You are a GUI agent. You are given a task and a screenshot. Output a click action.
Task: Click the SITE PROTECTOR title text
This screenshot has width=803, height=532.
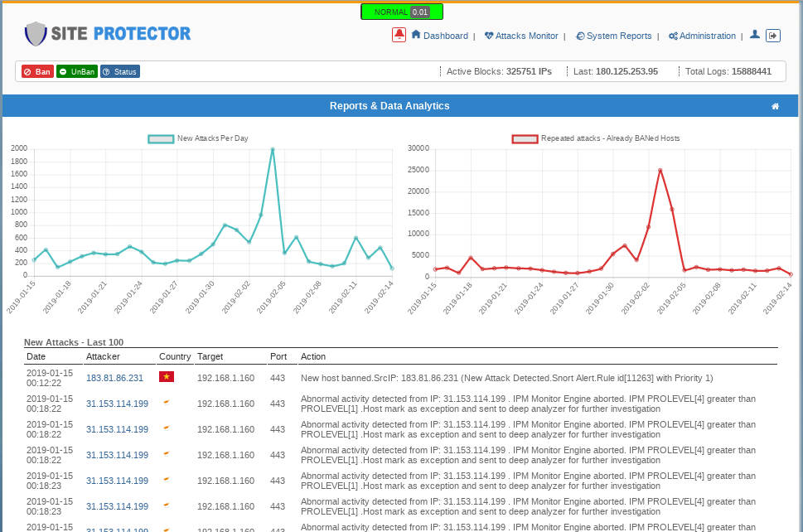(121, 34)
